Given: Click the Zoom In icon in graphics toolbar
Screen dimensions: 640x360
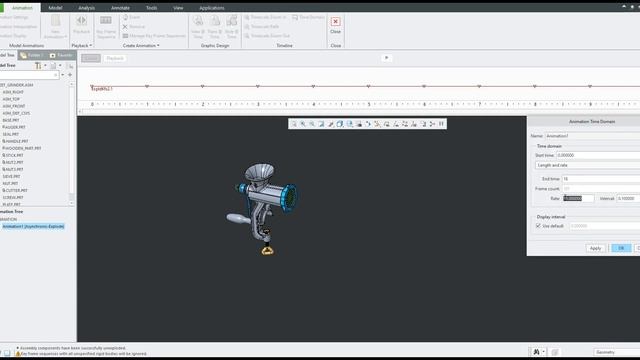Looking at the screenshot, I should 303,124.
